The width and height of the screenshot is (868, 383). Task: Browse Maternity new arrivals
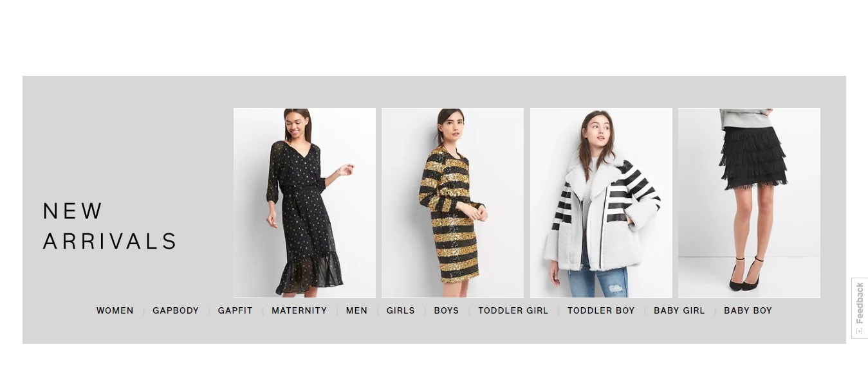point(299,310)
